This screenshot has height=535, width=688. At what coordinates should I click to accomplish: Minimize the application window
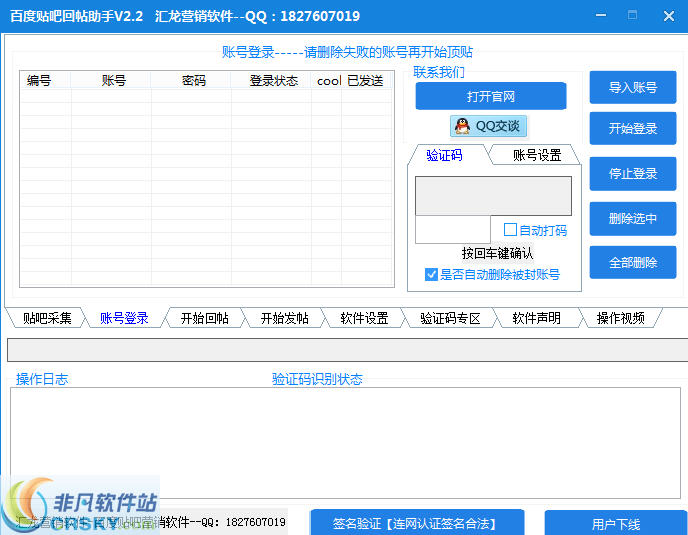(601, 15)
